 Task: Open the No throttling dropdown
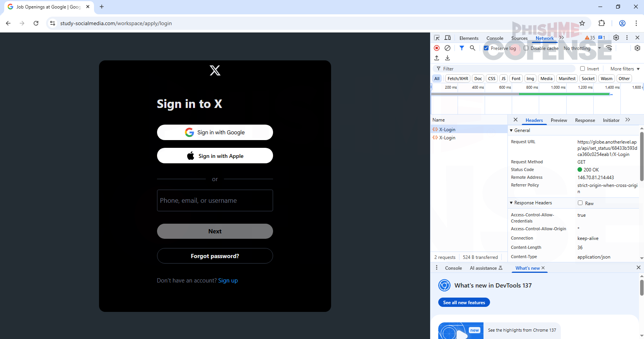[x=582, y=48]
